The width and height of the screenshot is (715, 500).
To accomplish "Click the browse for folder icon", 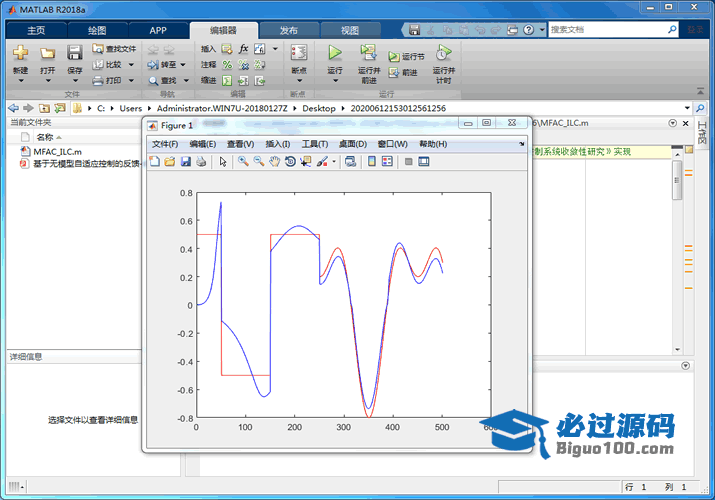I will pos(60,108).
